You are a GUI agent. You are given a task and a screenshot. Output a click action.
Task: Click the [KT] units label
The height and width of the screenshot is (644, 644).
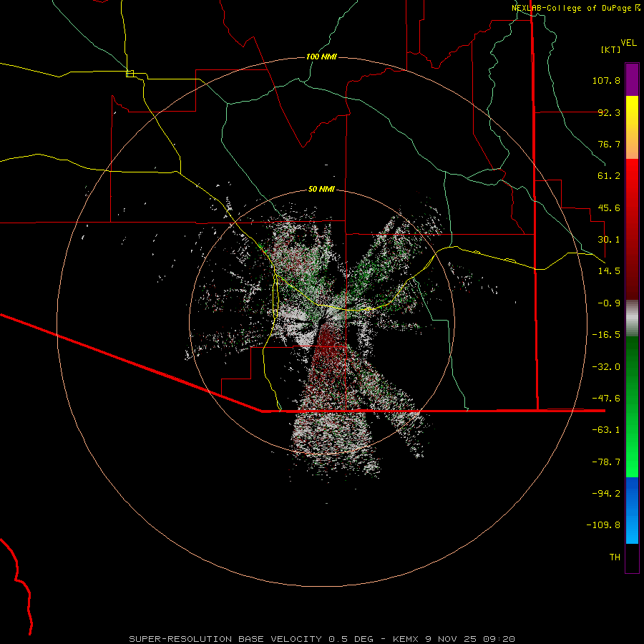point(611,49)
